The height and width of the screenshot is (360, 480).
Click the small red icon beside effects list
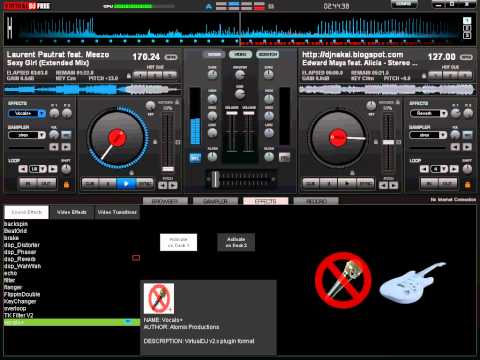pos(136,258)
